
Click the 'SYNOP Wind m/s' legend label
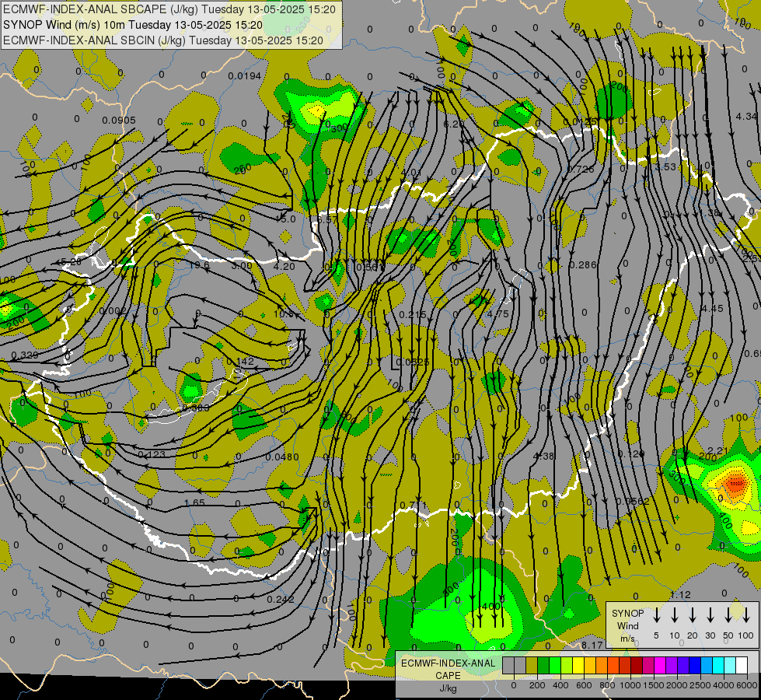click(627, 625)
